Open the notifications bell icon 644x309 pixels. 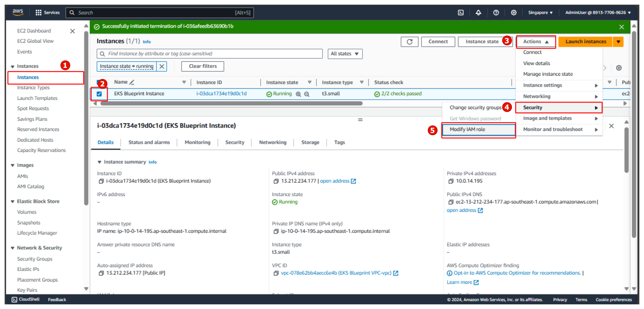pos(478,13)
